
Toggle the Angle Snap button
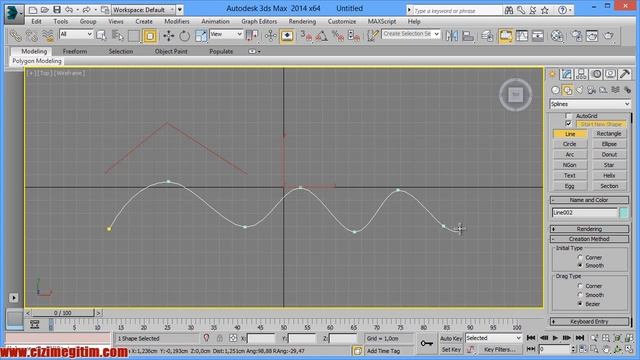pos(322,36)
